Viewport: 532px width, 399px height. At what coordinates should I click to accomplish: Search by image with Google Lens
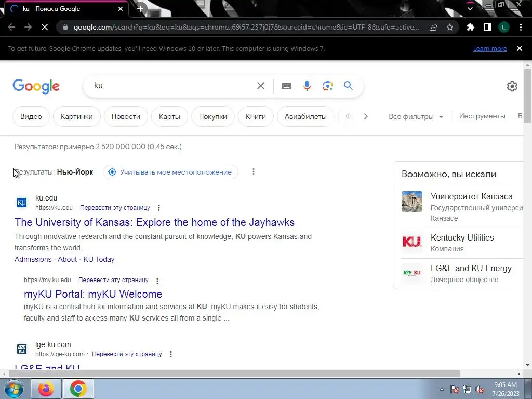[x=327, y=86]
